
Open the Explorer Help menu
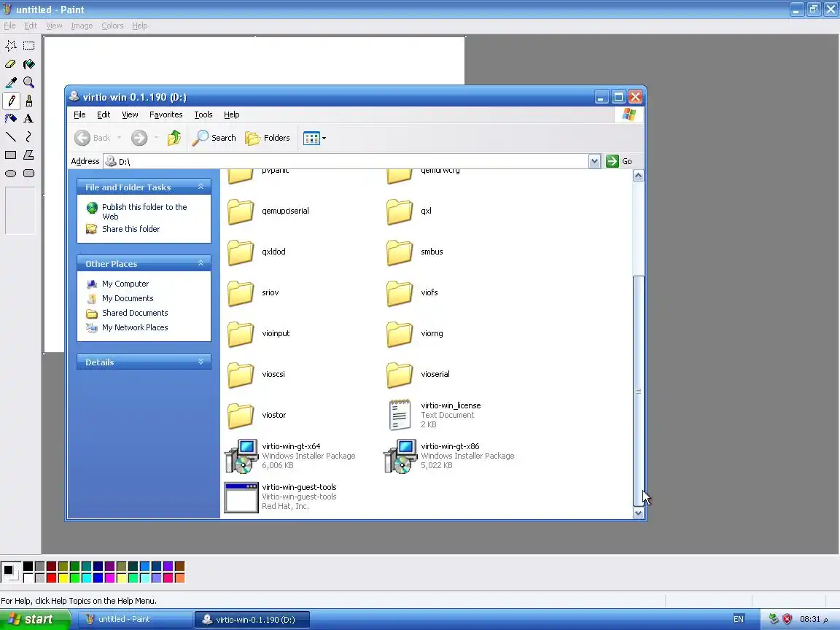tap(231, 114)
